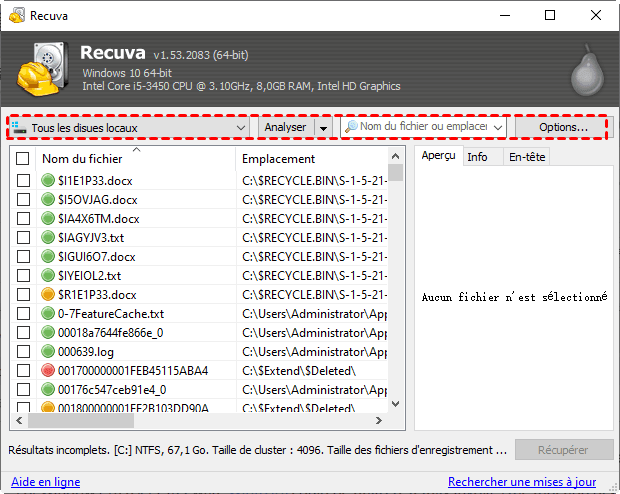The image size is (620, 494).
Task: Click the Analyser button
Action: [285, 127]
